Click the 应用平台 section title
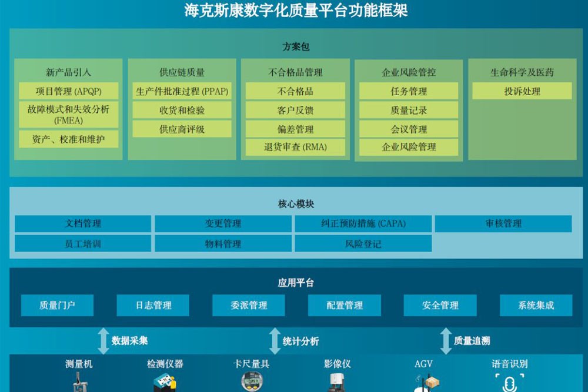 [296, 283]
